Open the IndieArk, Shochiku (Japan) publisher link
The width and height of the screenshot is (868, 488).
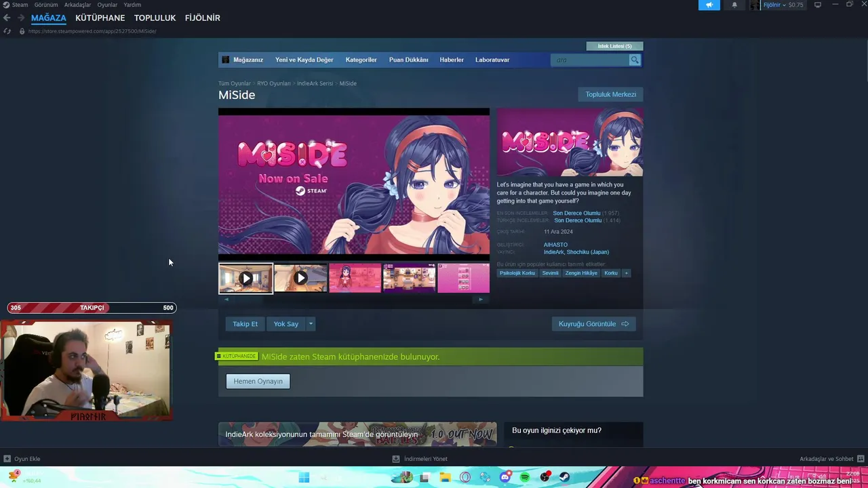(576, 252)
